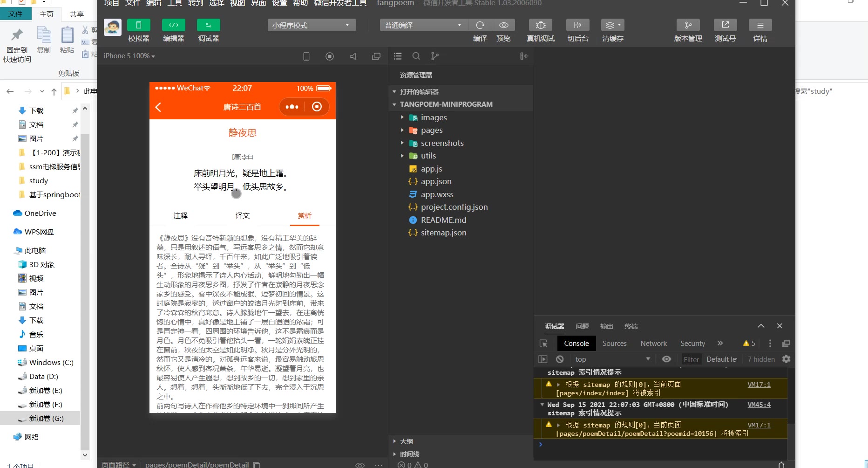Open the iPhone 5 device dropdown
This screenshot has width=868, height=468.
(x=129, y=56)
